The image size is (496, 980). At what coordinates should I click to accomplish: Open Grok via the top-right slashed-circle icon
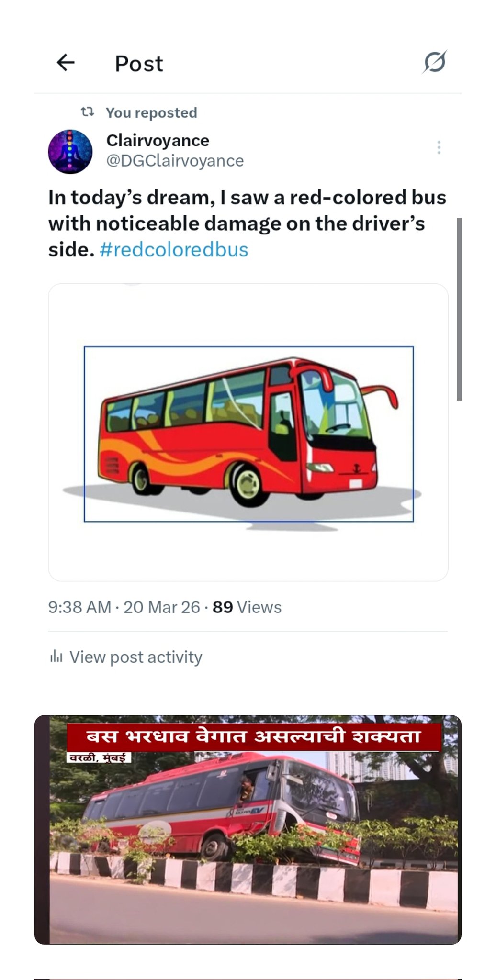tap(435, 62)
